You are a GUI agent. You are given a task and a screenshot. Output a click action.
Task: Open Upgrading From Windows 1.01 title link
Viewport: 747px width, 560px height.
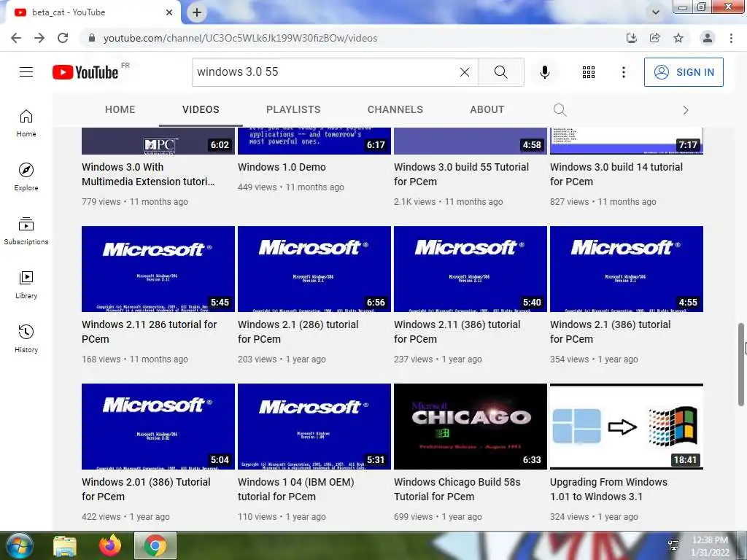pyautogui.click(x=608, y=489)
